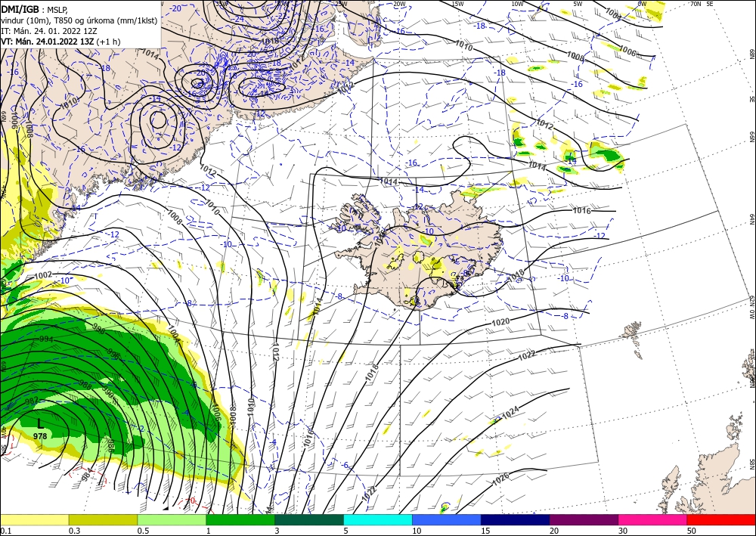
Task: Click the red above-50 legend swatch
Action: point(721,519)
